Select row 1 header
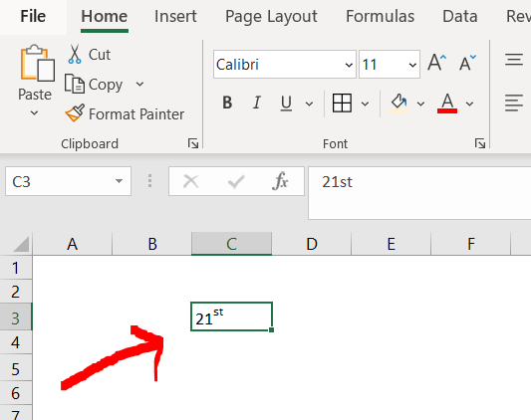531x420 pixels. click(16, 268)
